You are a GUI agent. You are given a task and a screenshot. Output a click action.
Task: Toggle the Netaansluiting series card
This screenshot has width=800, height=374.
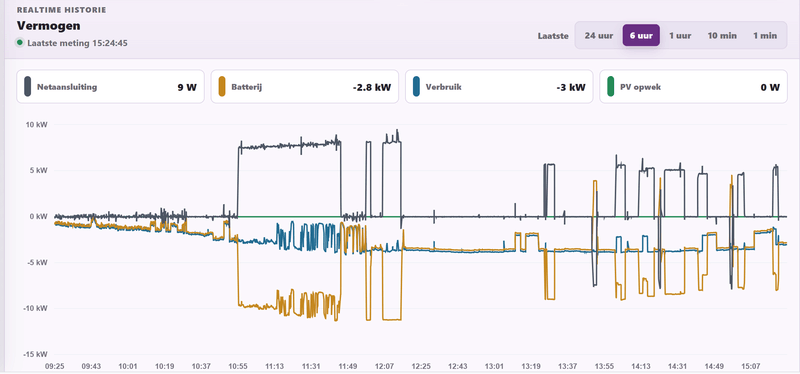[x=110, y=87]
